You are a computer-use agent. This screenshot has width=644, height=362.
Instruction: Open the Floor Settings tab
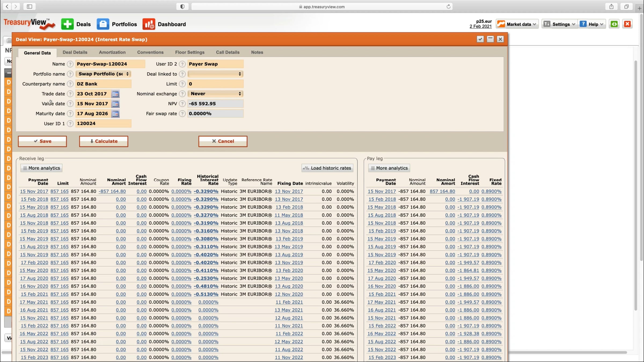(190, 52)
